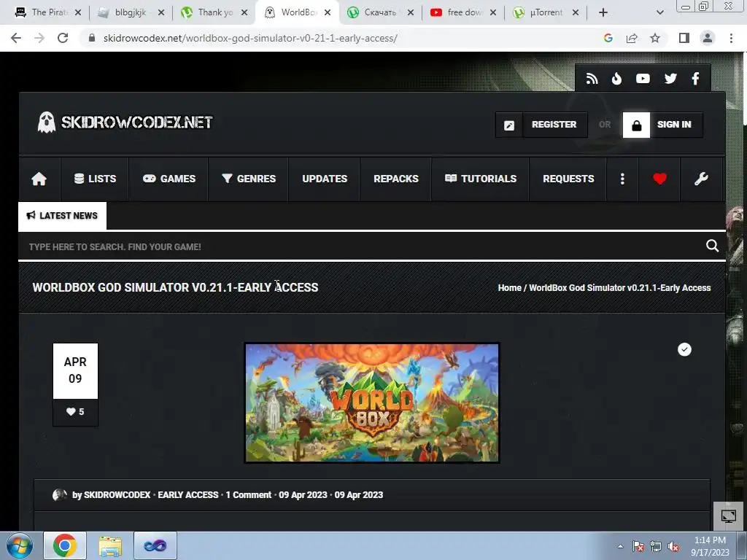The width and height of the screenshot is (747, 560).
Task: Open the YouTube social icon
Action: coord(643,79)
